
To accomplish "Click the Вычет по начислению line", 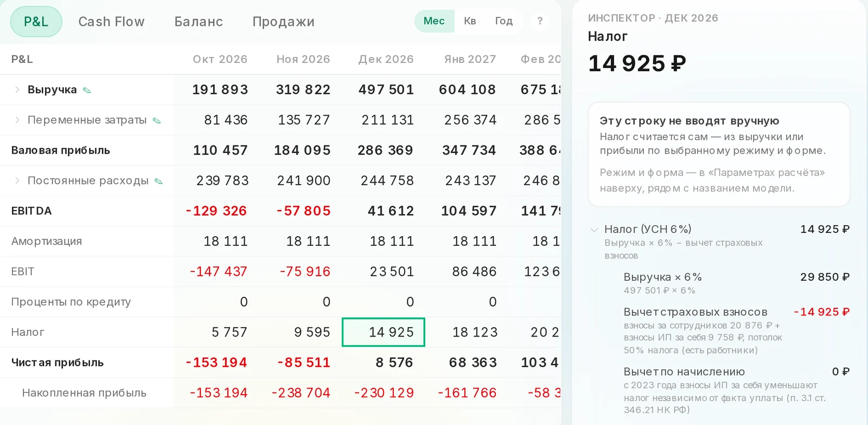I will [x=736, y=390].
